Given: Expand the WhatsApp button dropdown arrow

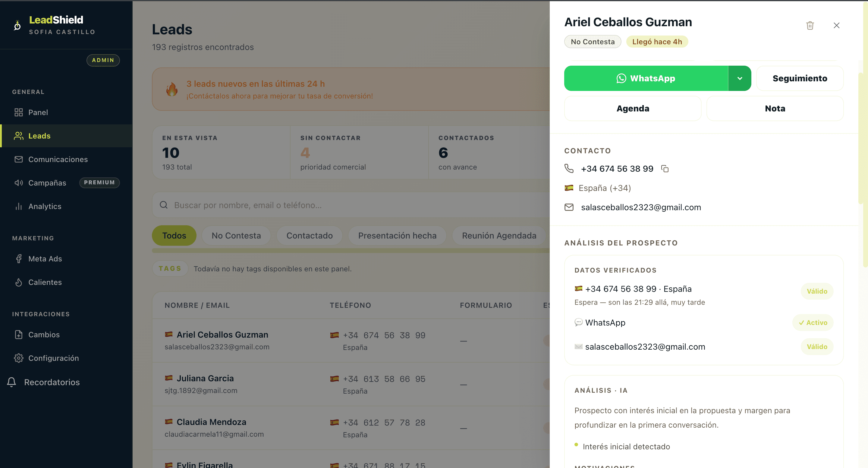Looking at the screenshot, I should click(x=740, y=78).
